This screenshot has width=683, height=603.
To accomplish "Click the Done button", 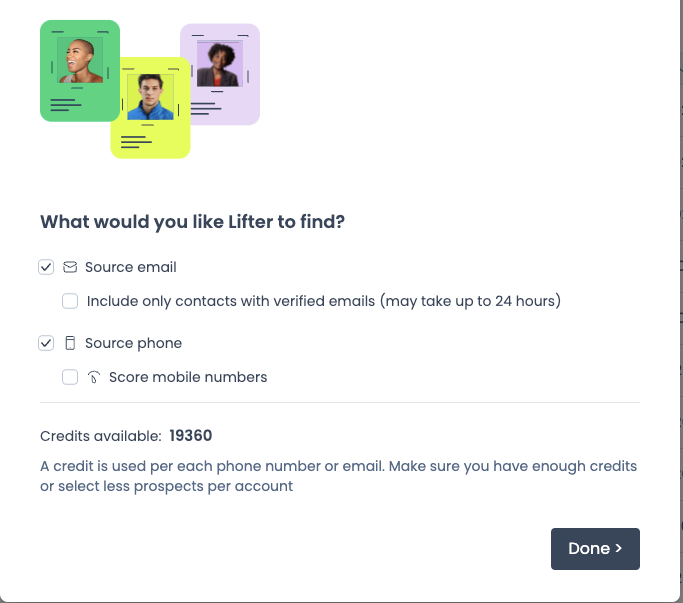I will click(x=595, y=549).
